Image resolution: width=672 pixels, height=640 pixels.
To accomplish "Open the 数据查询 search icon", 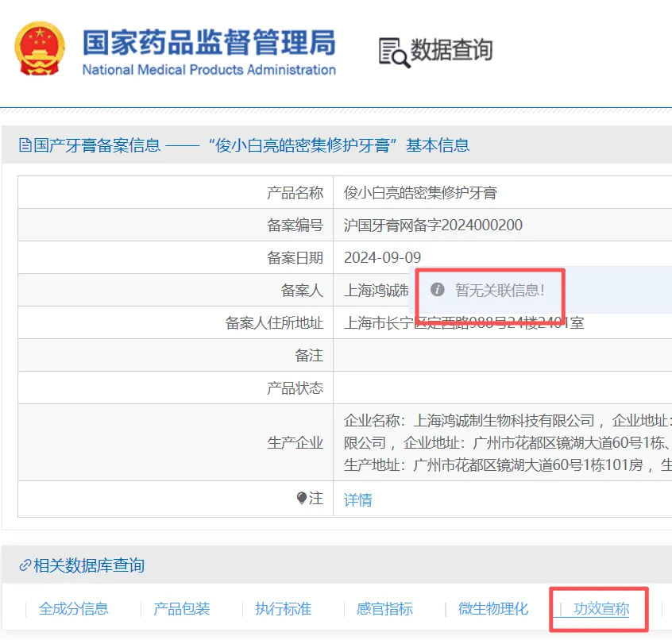I will point(394,52).
